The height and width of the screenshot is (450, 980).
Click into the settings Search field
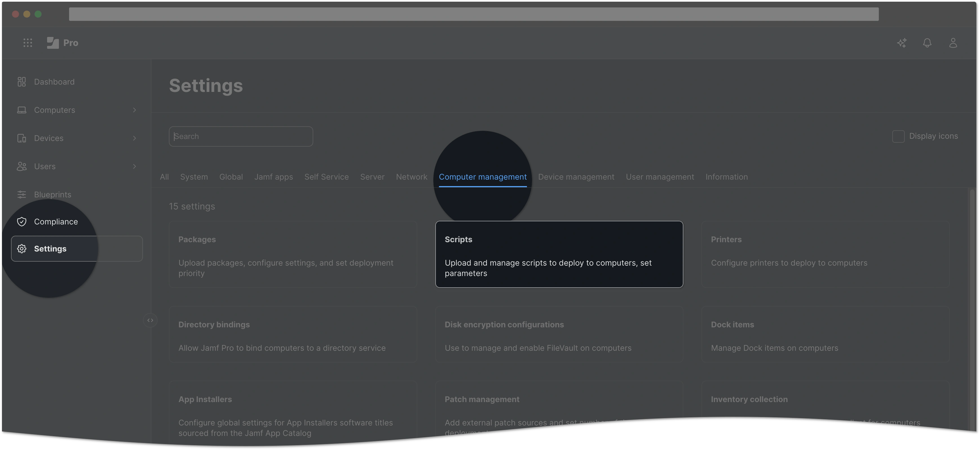point(241,136)
